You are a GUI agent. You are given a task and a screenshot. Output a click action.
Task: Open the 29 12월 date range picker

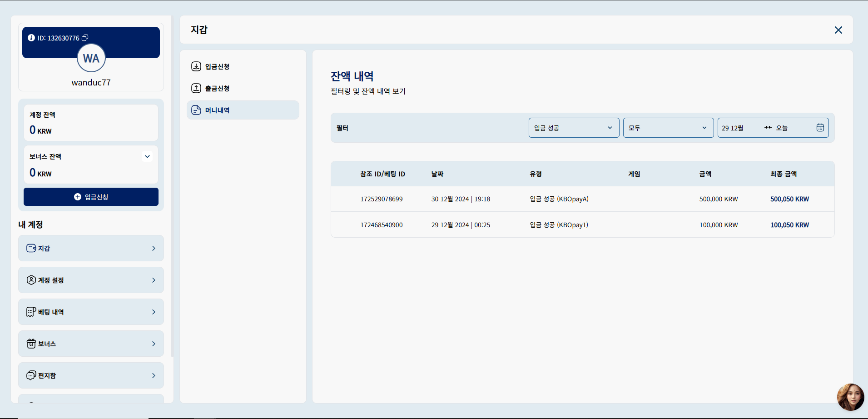pos(773,128)
